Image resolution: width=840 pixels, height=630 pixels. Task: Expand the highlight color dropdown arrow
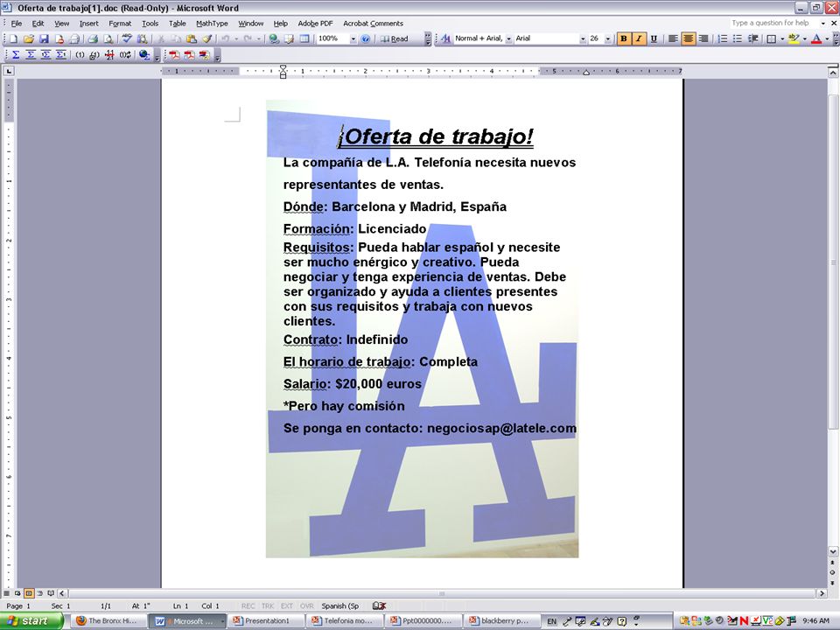pyautogui.click(x=805, y=38)
